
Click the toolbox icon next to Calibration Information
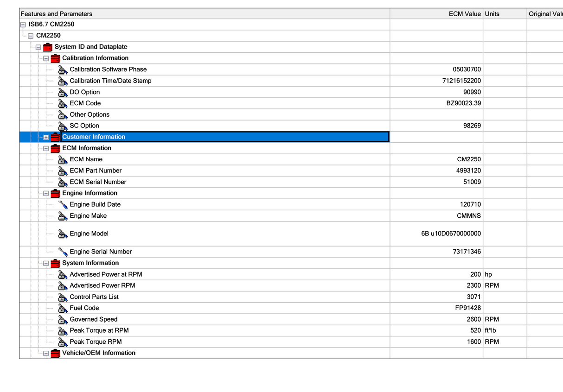pos(55,58)
